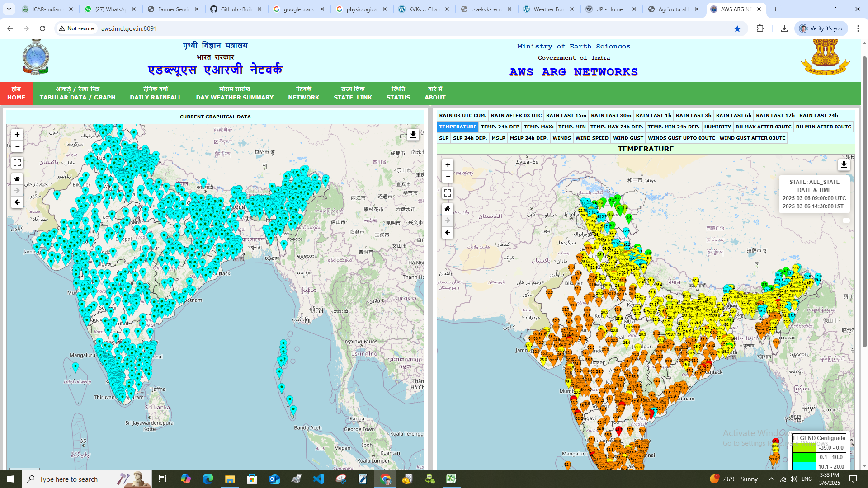
Task: Zoom out on the left network map
Action: point(17,146)
